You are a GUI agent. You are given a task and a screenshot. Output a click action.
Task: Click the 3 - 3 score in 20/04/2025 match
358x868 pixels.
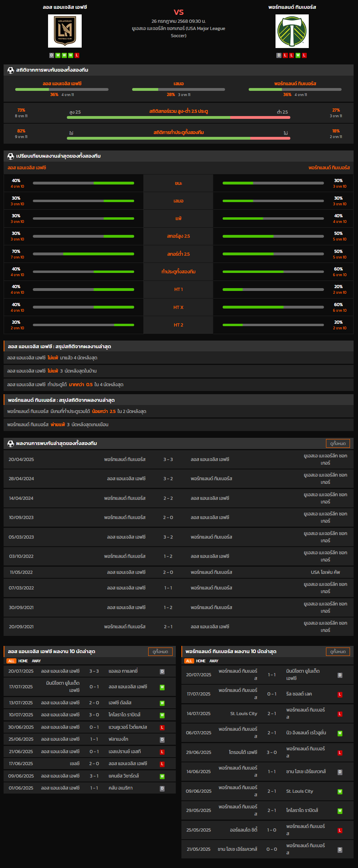pos(168,459)
